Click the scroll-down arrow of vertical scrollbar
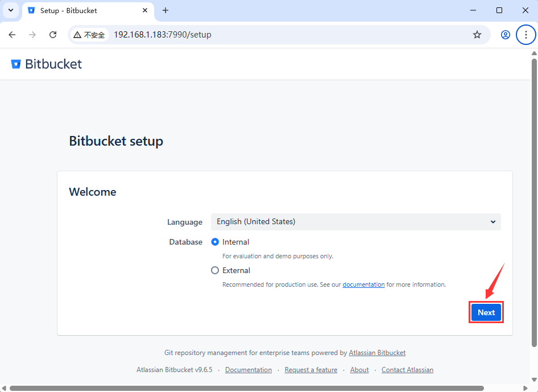Screen dimensions: 538x392 (534, 379)
